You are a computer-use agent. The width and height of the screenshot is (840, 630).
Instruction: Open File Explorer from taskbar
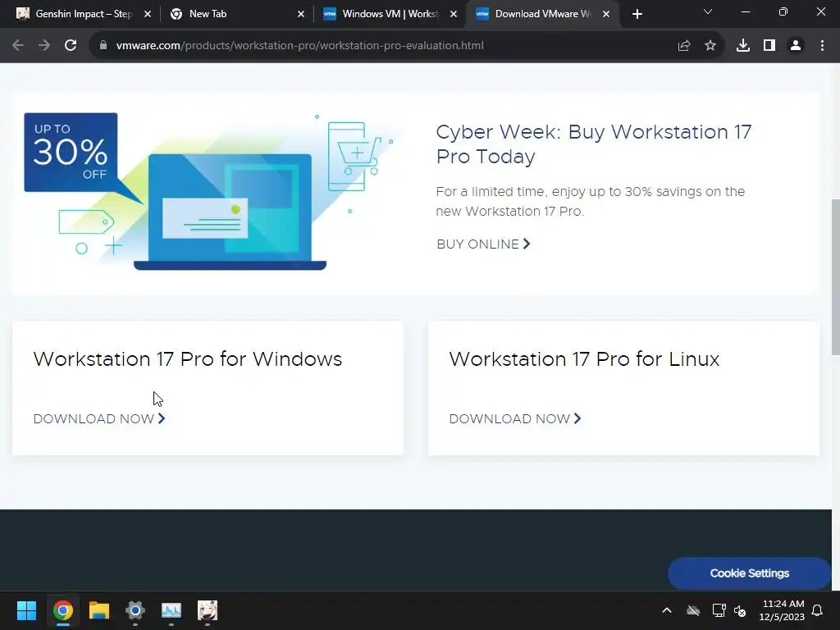click(99, 610)
